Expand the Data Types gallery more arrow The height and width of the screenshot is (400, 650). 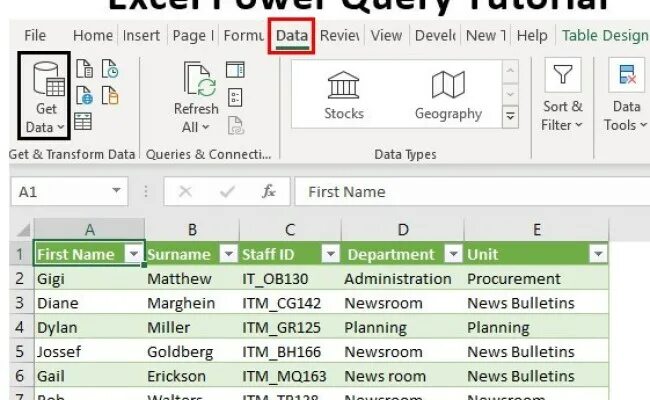point(510,116)
